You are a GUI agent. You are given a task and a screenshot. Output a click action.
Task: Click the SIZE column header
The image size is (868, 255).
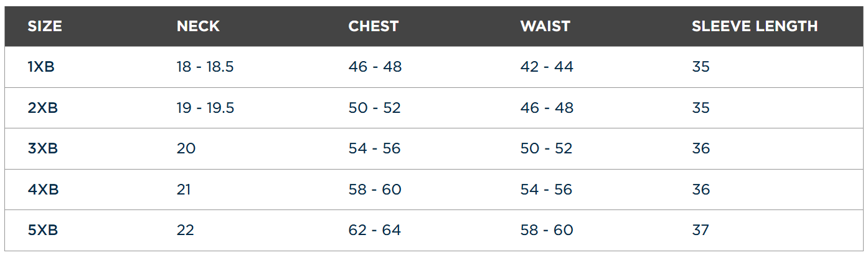tap(45, 26)
